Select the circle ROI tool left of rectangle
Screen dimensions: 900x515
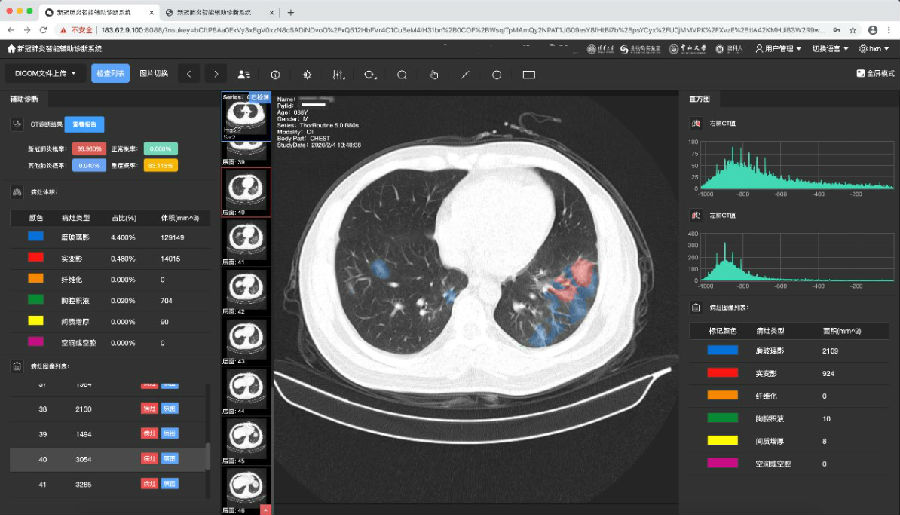coord(497,74)
